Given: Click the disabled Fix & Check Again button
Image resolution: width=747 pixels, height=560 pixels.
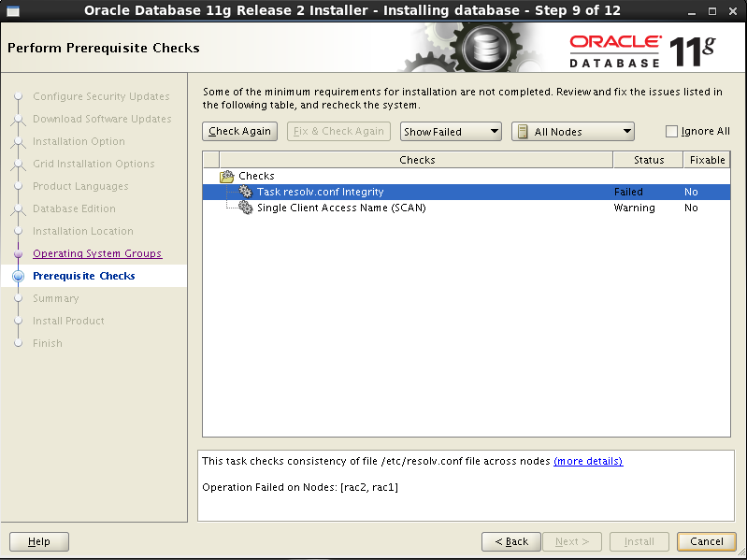Looking at the screenshot, I should [338, 132].
